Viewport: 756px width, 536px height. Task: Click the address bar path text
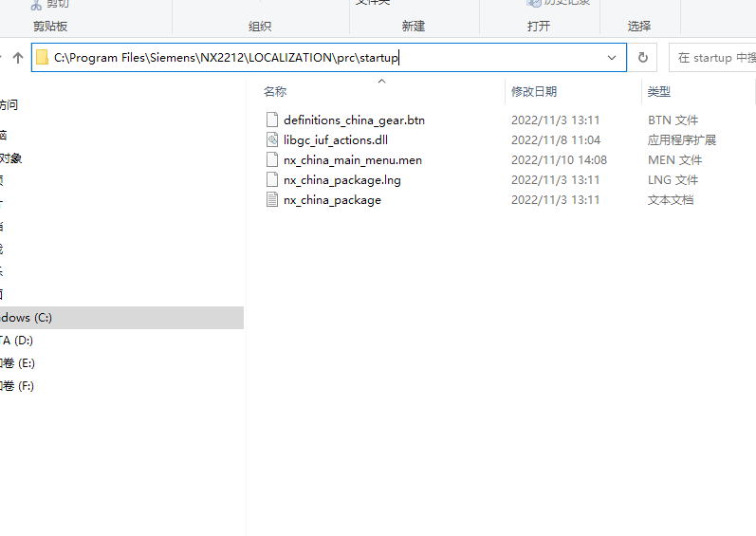226,58
